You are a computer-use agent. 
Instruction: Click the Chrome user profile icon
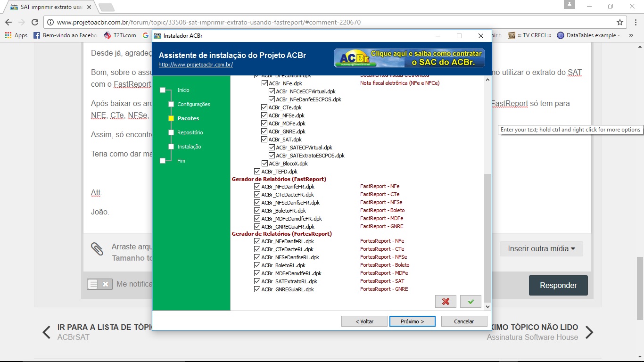pyautogui.click(x=570, y=5)
